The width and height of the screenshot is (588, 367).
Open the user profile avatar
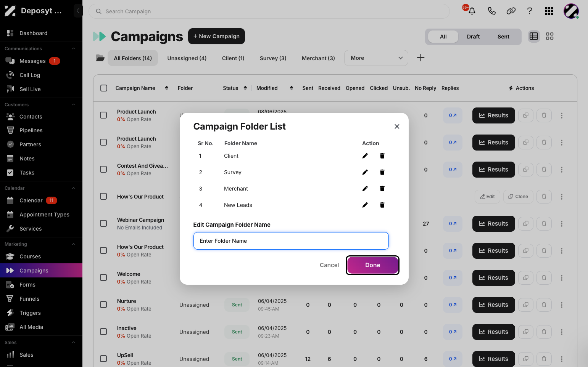[x=571, y=11]
